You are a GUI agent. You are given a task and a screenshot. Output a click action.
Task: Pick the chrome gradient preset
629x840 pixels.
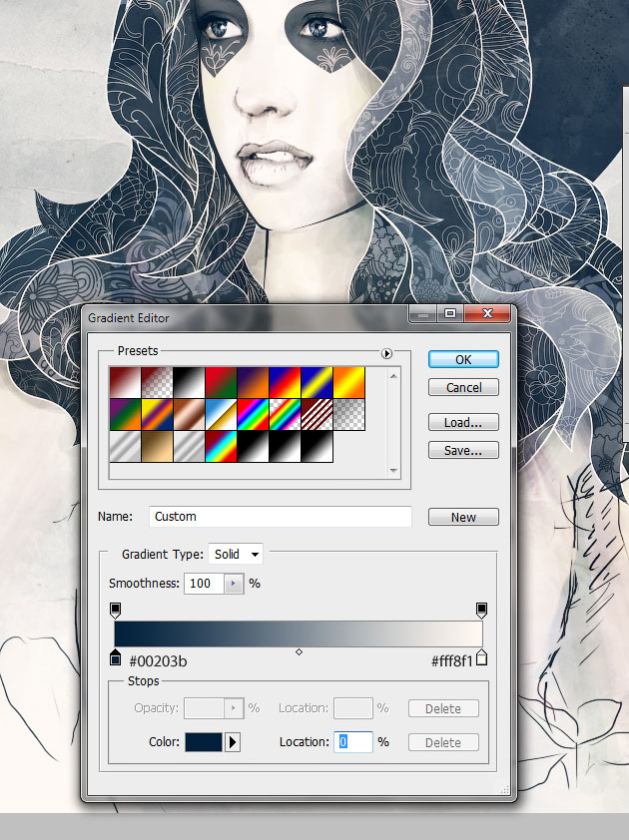221,415
